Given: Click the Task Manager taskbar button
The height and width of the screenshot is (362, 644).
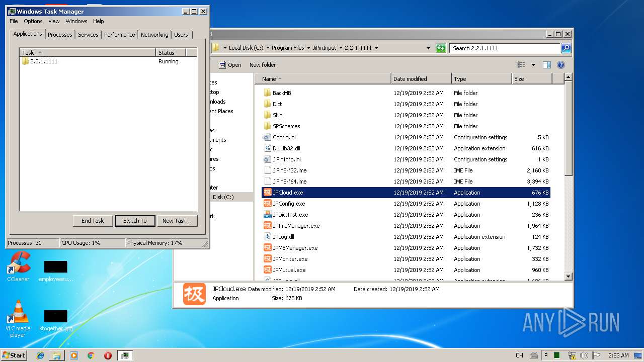Looking at the screenshot, I should (x=125, y=355).
